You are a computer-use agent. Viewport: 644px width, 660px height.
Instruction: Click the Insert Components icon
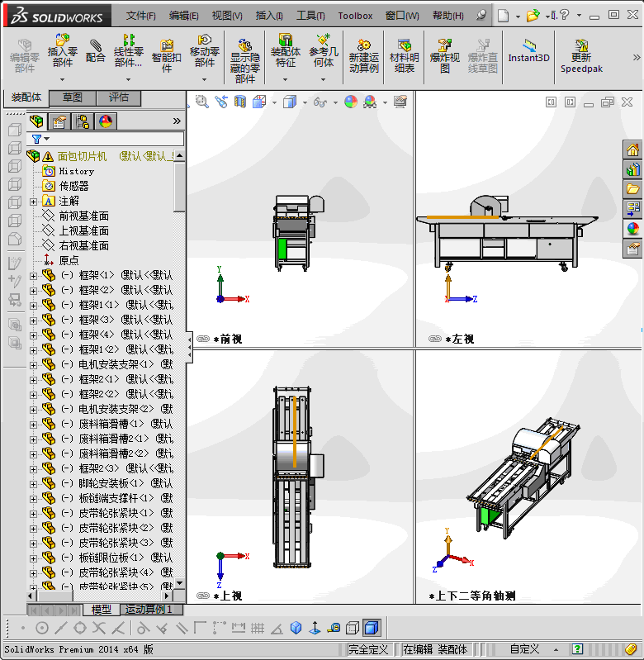[x=62, y=40]
